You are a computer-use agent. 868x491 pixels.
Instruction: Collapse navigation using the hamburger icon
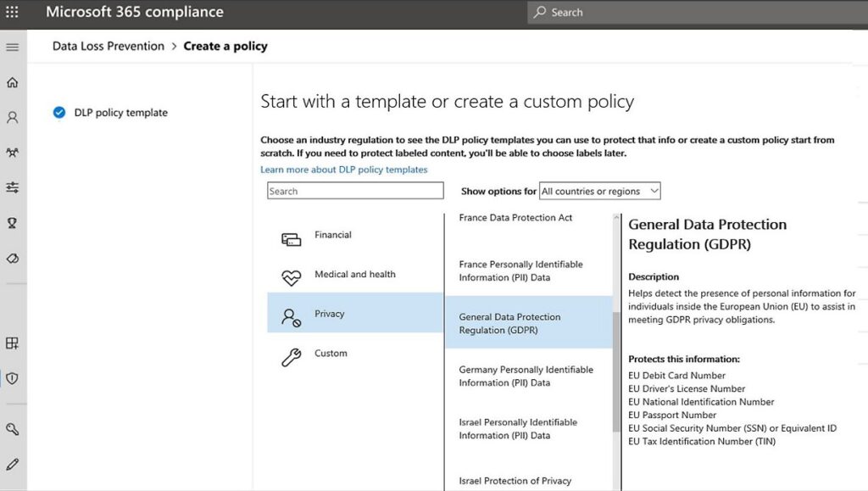pyautogui.click(x=12, y=47)
